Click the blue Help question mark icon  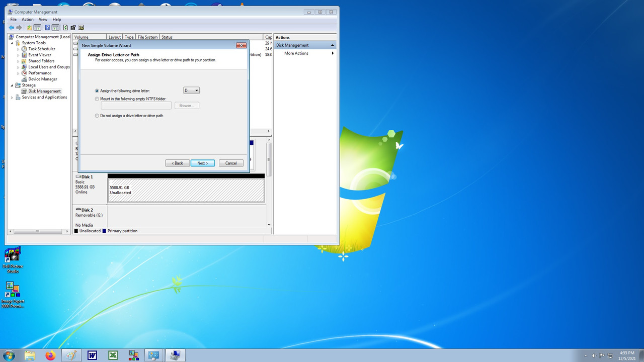pos(47,28)
